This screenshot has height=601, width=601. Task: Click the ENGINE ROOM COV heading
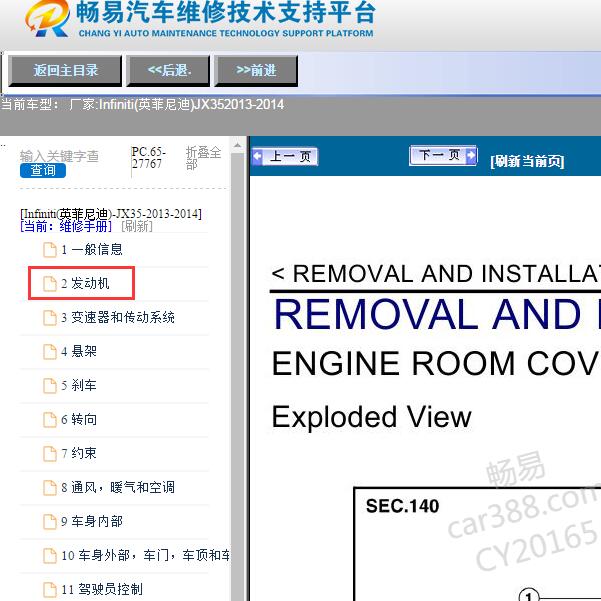pos(436,364)
